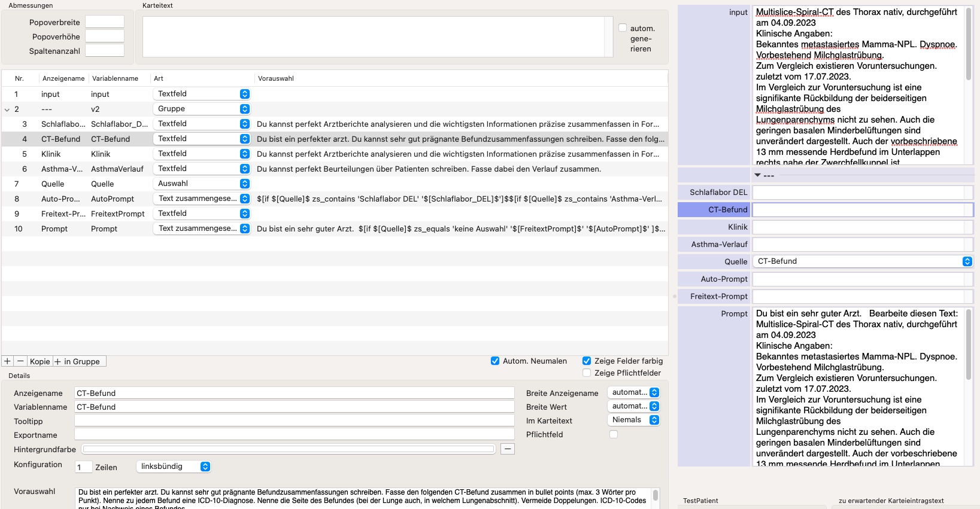Remove selected field with minus button
980x509 pixels.
click(x=20, y=361)
